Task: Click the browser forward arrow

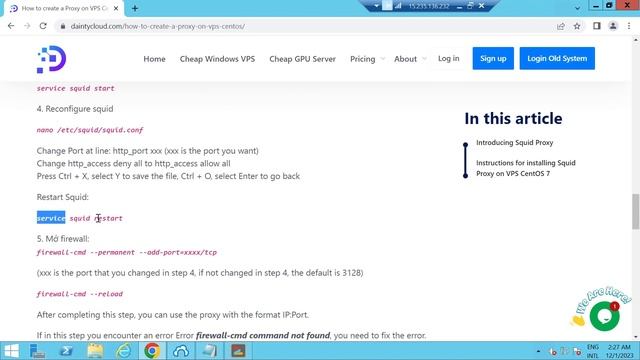Action: point(27,26)
